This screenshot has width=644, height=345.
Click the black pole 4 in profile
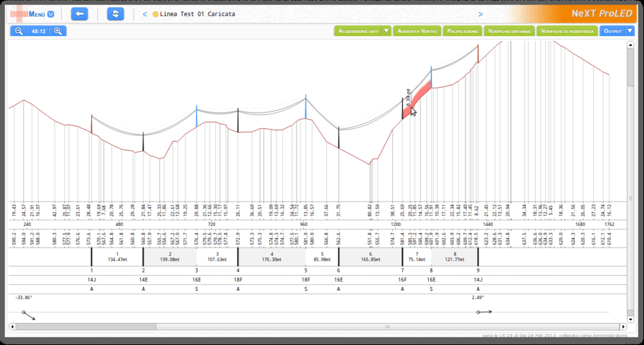coord(238,120)
